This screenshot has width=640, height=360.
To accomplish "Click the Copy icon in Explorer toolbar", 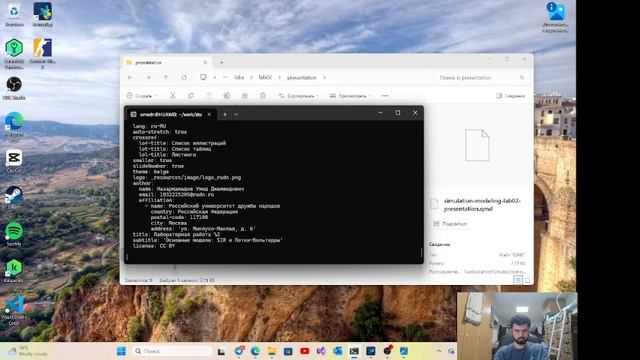I will 191,96.
